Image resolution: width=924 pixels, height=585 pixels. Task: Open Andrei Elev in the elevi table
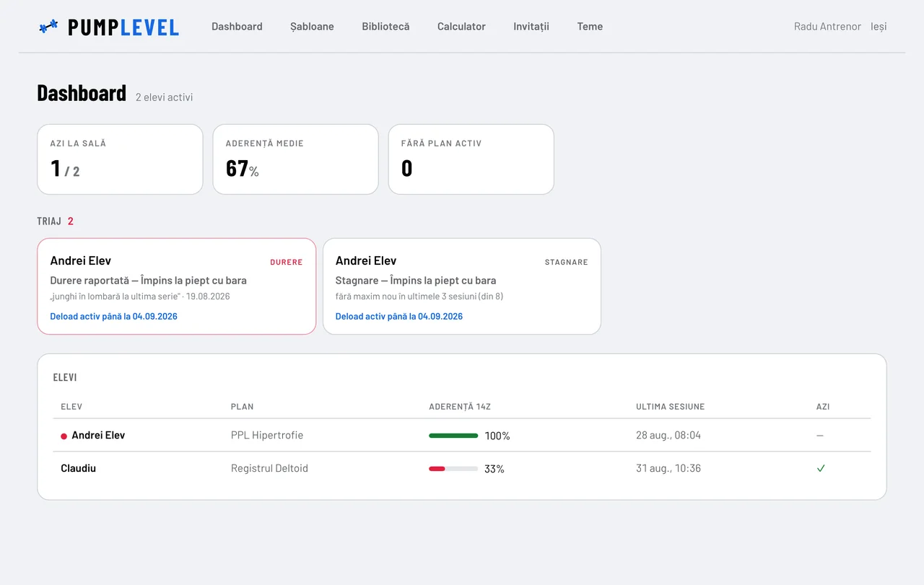coord(98,436)
